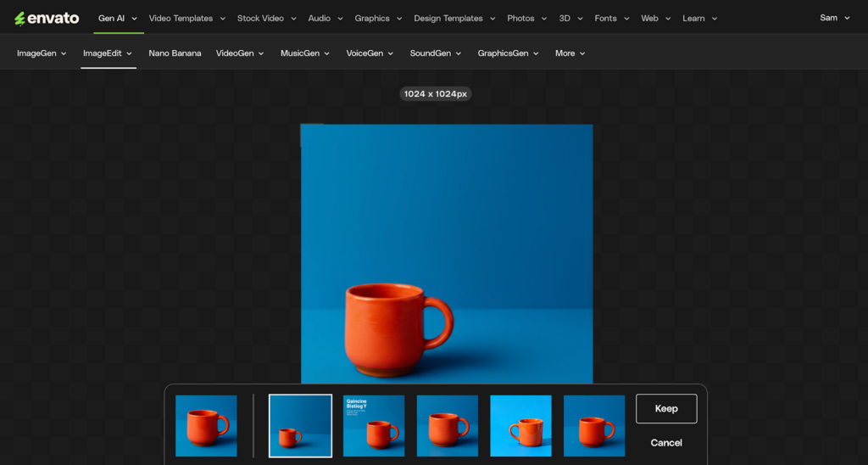The height and width of the screenshot is (465, 868).
Task: Select the last mug variation thumbnail
Action: tap(594, 426)
